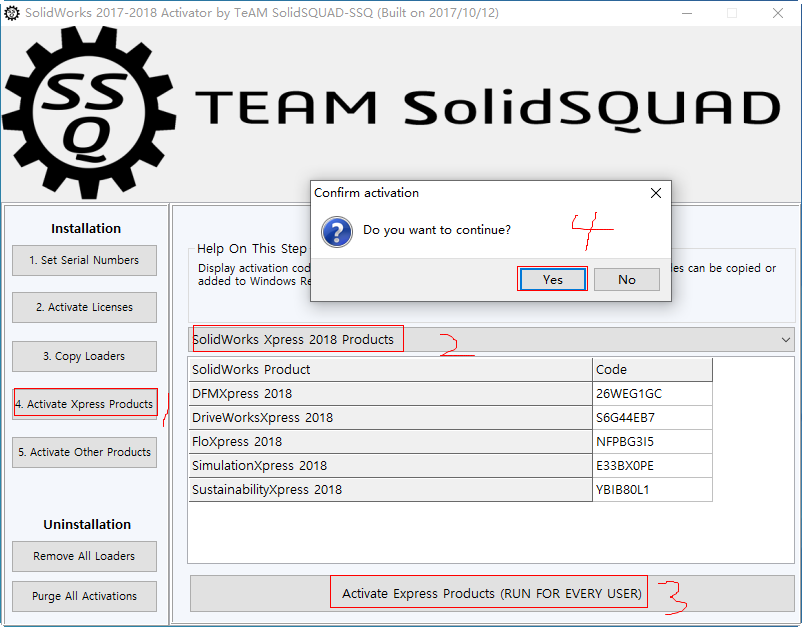Open 1. Set Serial Numbers step
802x627 pixels.
[x=84, y=260]
